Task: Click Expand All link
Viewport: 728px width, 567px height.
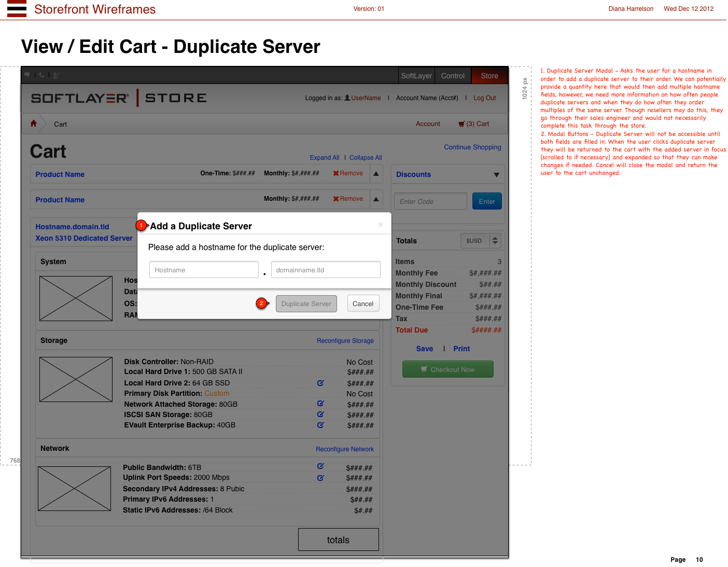Action: [325, 158]
